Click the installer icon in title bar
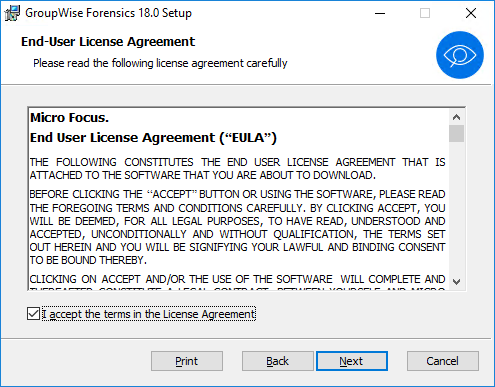Screen dimensions: 495x387 [x=12, y=13]
